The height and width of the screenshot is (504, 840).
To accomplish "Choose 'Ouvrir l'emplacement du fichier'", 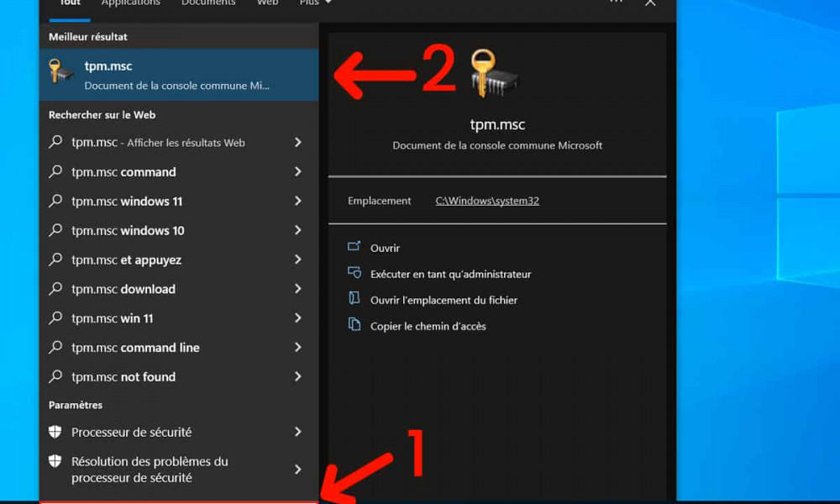I will coord(444,300).
